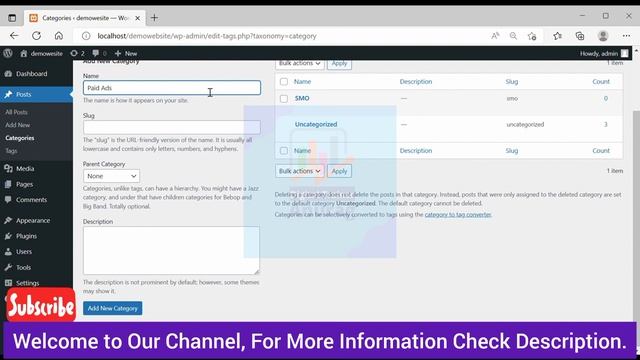Click Add New Category button
Screen dimensions: 640x360
point(113,308)
